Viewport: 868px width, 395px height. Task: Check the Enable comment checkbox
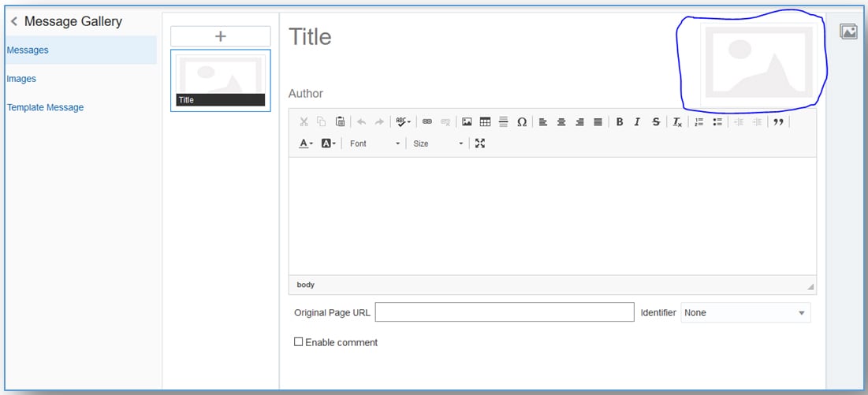298,342
